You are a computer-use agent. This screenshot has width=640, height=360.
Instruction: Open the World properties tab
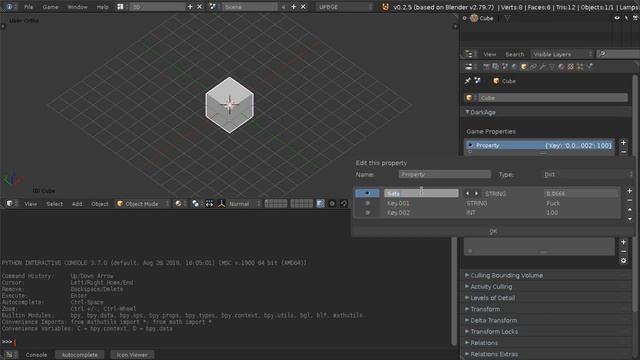click(x=514, y=67)
